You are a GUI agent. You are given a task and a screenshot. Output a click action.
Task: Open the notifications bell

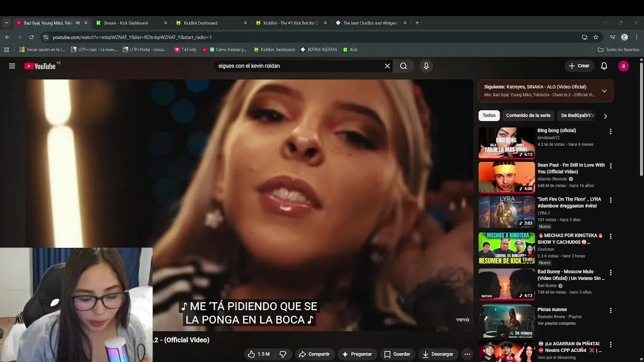click(604, 66)
